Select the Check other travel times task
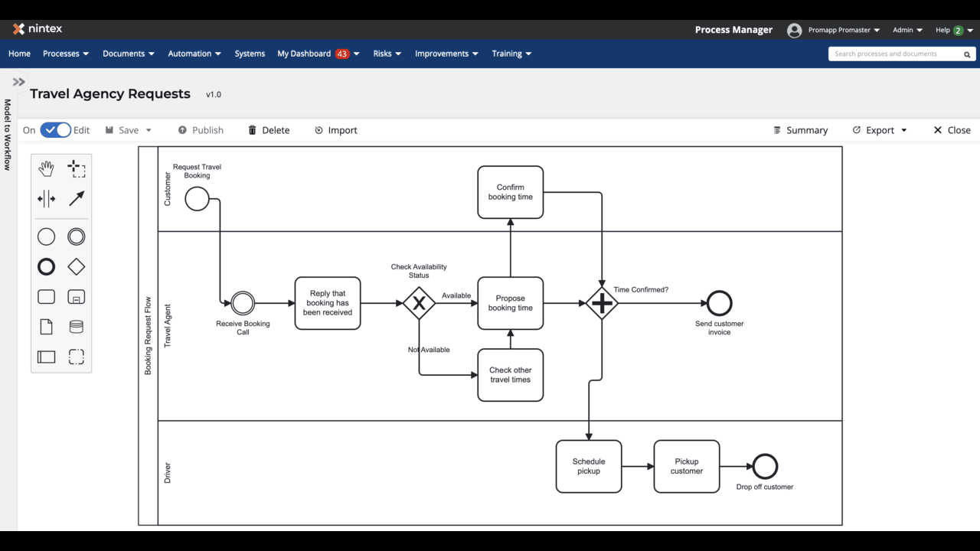The width and height of the screenshot is (980, 551). point(511,375)
